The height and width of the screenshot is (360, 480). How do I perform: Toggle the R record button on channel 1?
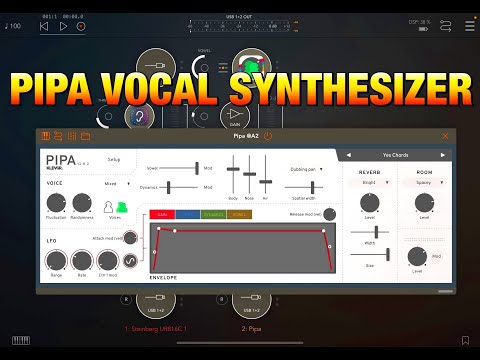[126, 299]
